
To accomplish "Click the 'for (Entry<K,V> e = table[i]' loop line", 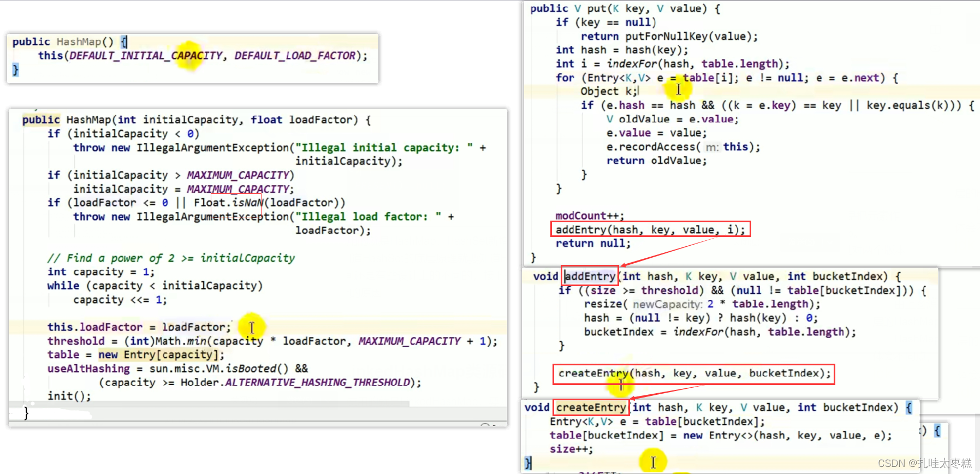I will [727, 78].
